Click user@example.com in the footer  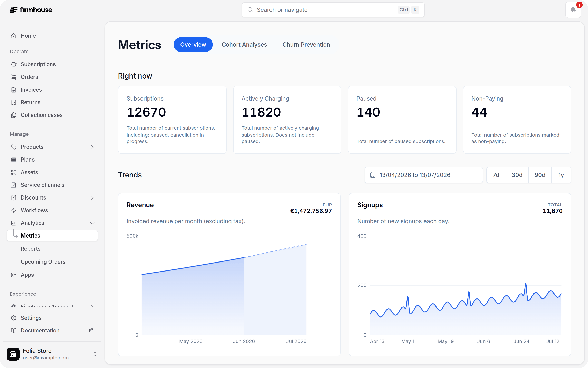pos(46,358)
